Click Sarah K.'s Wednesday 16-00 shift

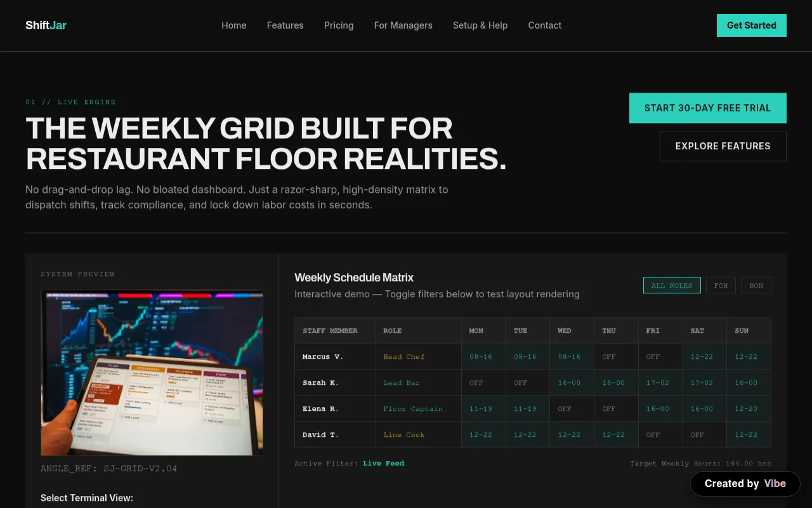pyautogui.click(x=572, y=383)
